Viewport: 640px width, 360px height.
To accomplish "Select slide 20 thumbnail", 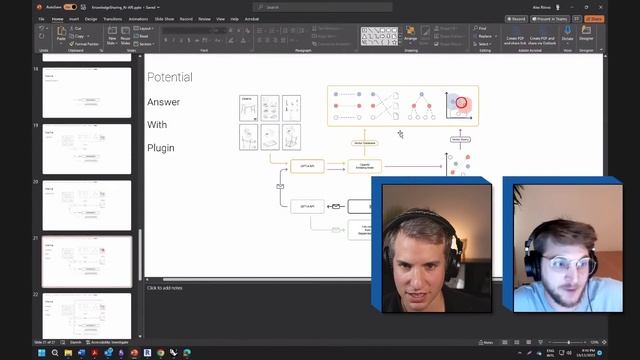I will (x=87, y=205).
